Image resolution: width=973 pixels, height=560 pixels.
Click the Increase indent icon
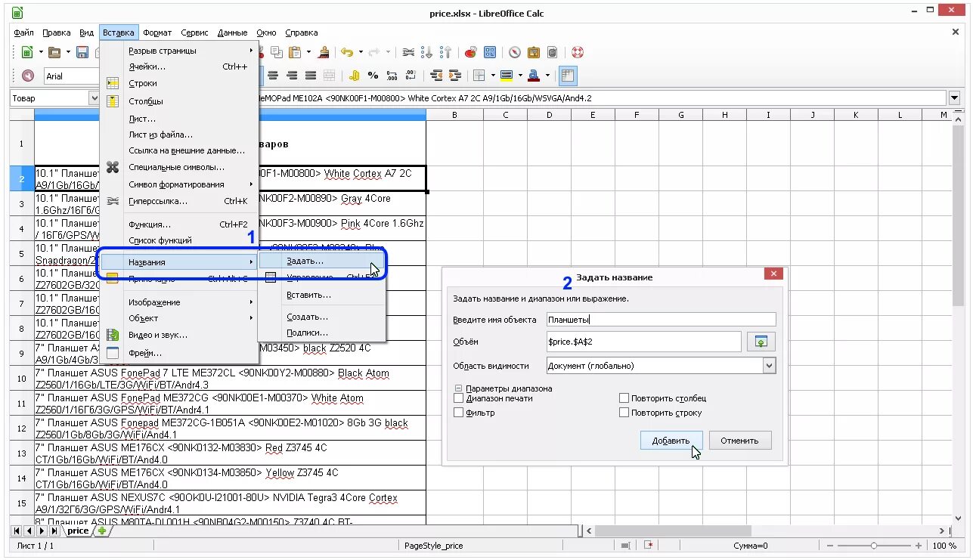point(454,76)
